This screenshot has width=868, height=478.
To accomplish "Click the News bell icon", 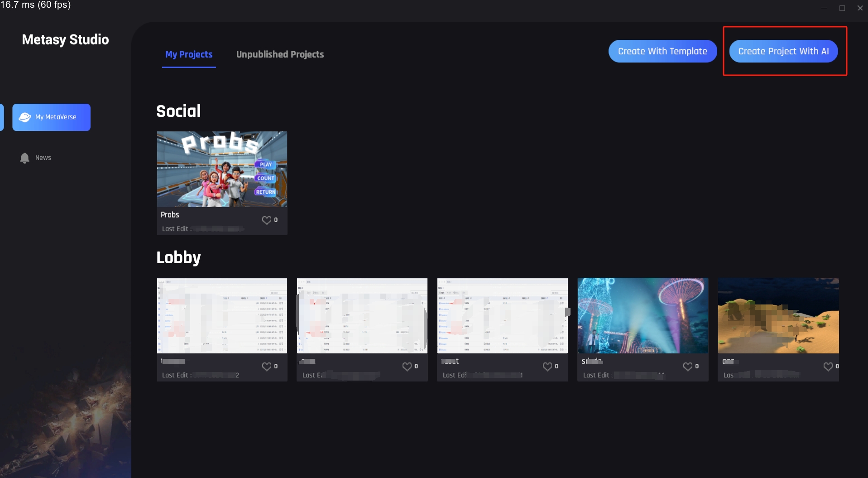I will 25,158.
